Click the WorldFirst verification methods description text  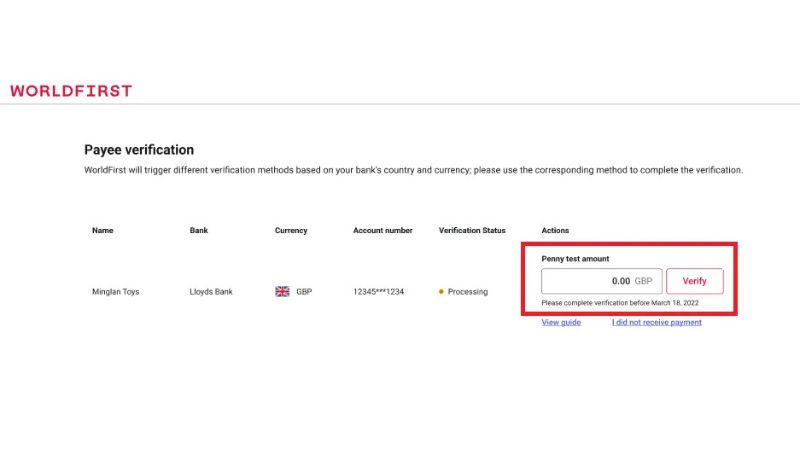click(413, 170)
